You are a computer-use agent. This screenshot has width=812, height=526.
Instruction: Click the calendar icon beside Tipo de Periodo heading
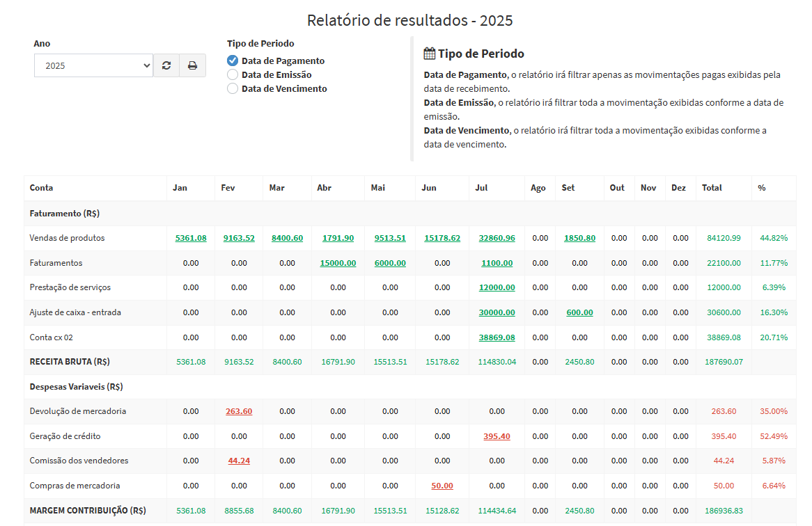(430, 54)
